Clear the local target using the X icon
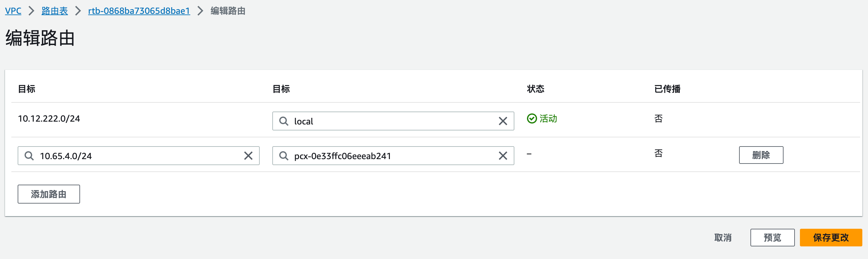The image size is (868, 259). click(x=503, y=121)
